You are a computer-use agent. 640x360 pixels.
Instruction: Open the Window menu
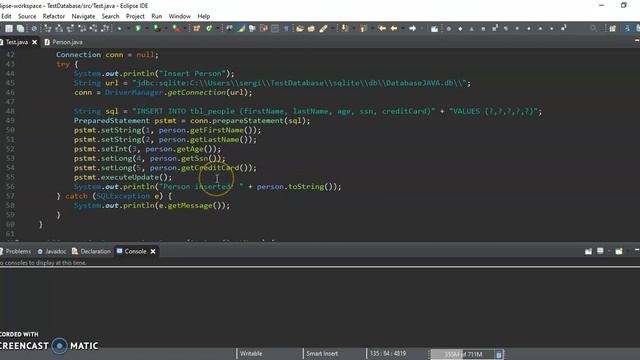click(180, 16)
